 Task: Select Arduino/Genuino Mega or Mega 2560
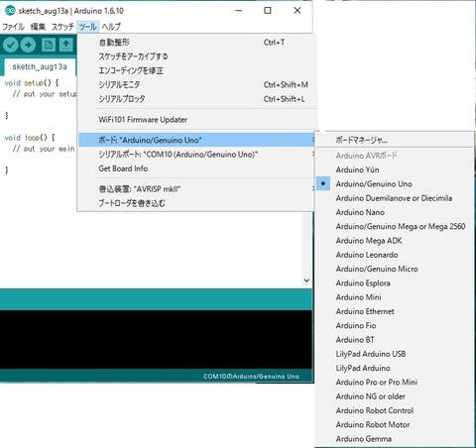395,227
